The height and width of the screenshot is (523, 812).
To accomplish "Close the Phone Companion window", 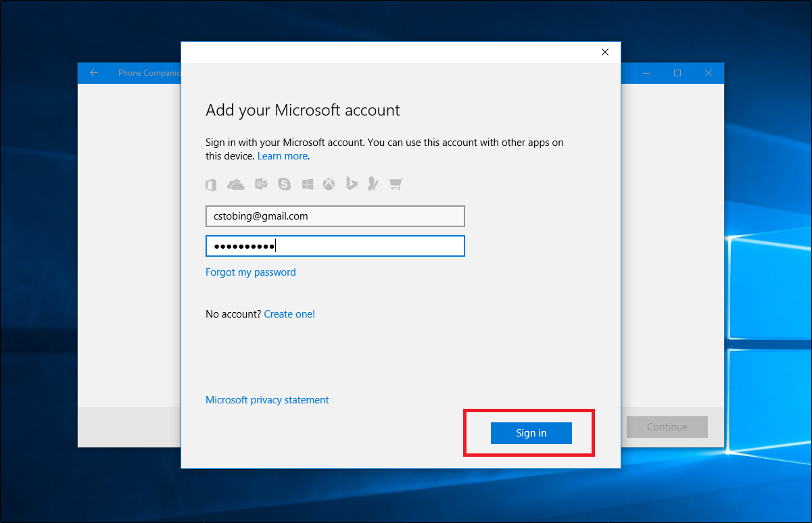I will pyautogui.click(x=709, y=73).
